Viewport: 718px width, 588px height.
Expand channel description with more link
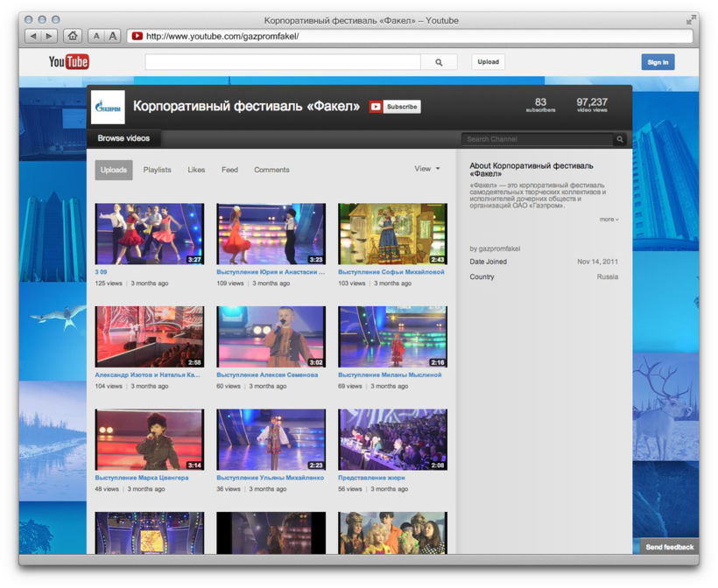pos(609,220)
